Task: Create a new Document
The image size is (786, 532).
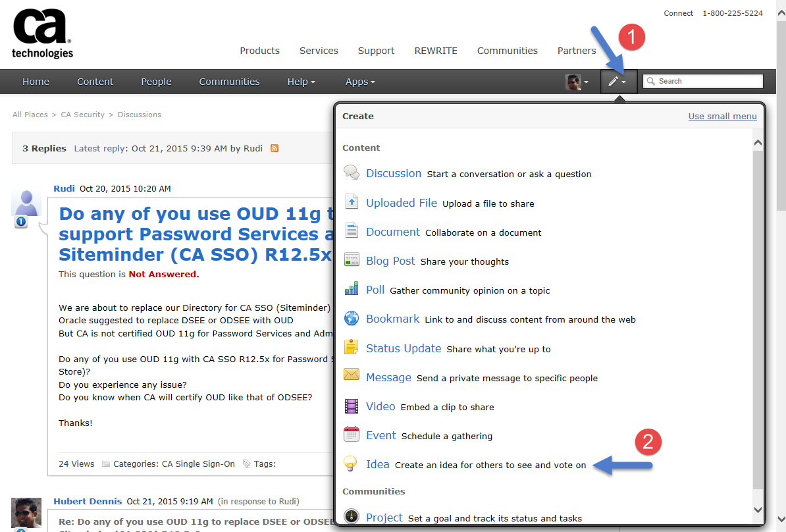Action: (393, 232)
